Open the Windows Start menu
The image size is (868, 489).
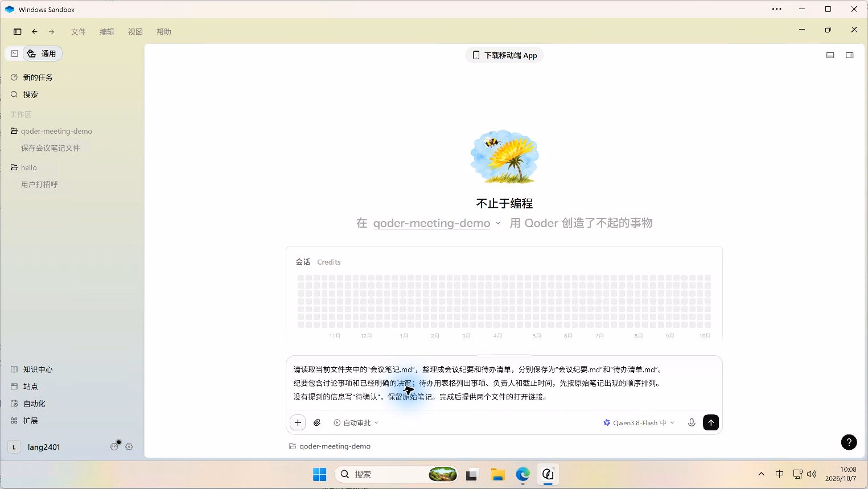320,474
